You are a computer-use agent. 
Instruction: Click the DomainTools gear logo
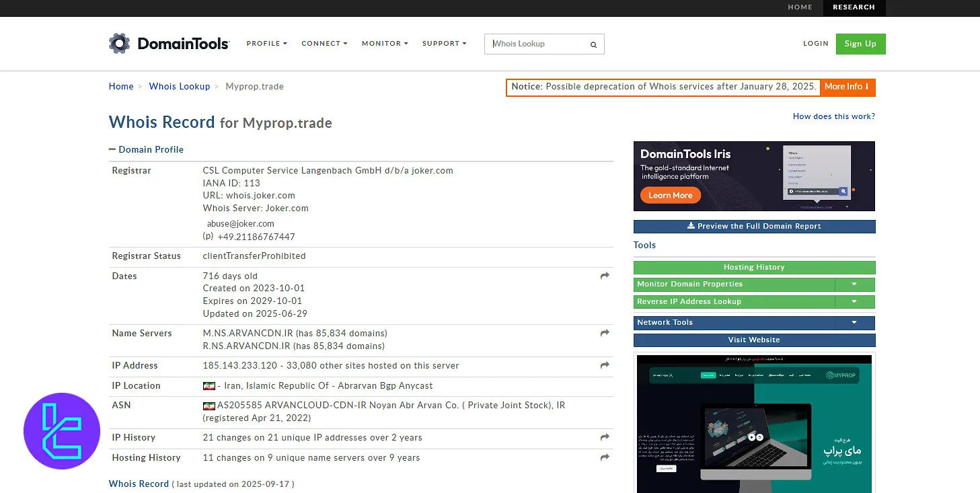pyautogui.click(x=120, y=43)
